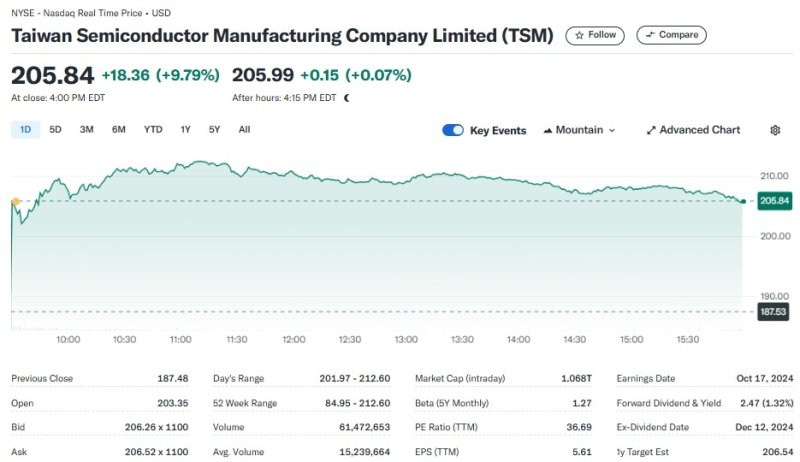Open the Advanced Chart link
The width and height of the screenshot is (800, 462).
(x=699, y=130)
